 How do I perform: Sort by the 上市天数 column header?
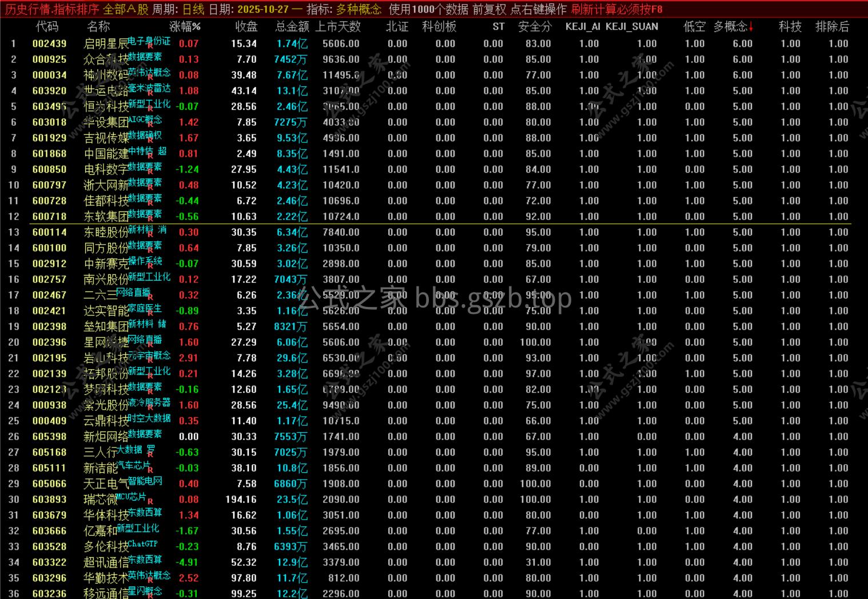click(x=338, y=26)
